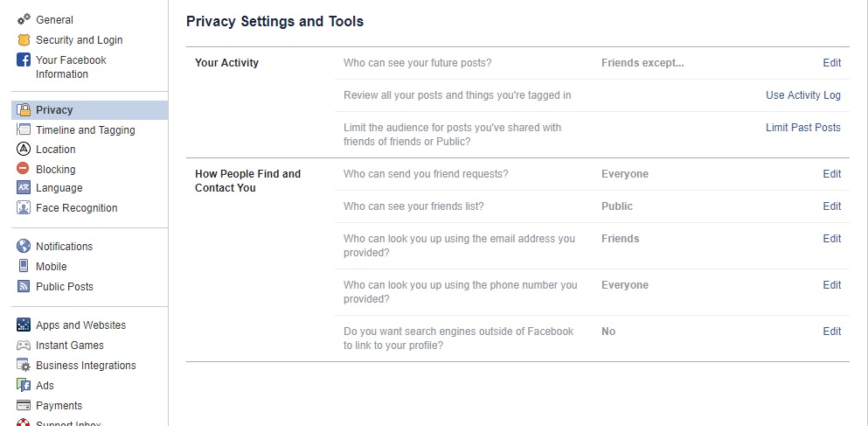This screenshot has height=426, width=868.
Task: Click the Public Posts feed icon
Action: tap(24, 286)
